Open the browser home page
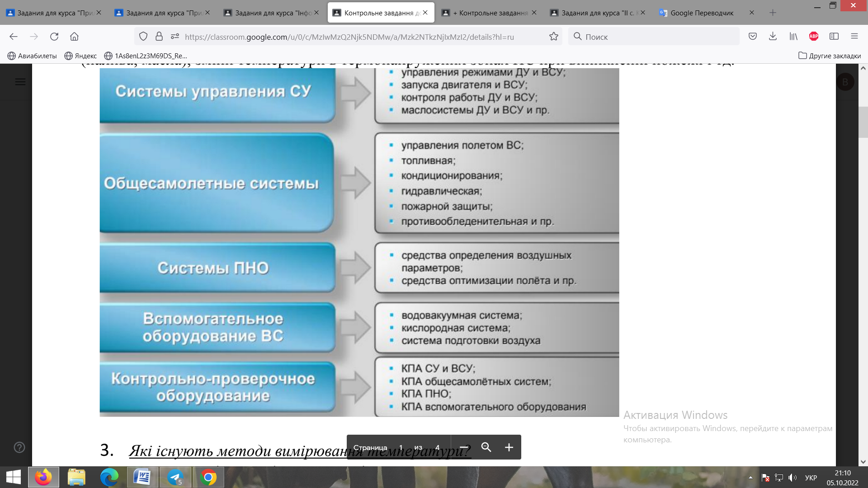Image resolution: width=868 pixels, height=488 pixels. point(74,37)
